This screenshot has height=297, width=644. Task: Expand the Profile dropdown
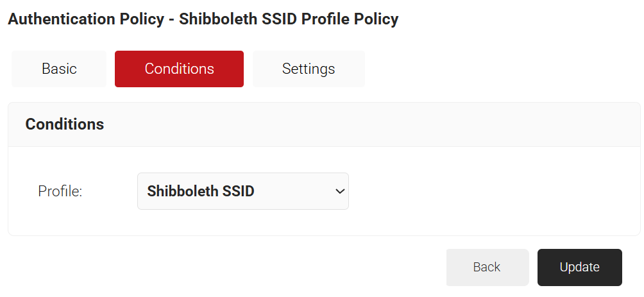click(242, 191)
